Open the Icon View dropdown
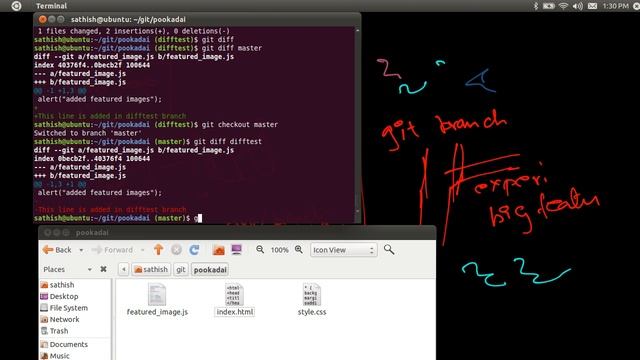The height and width of the screenshot is (360, 640). pyautogui.click(x=343, y=250)
